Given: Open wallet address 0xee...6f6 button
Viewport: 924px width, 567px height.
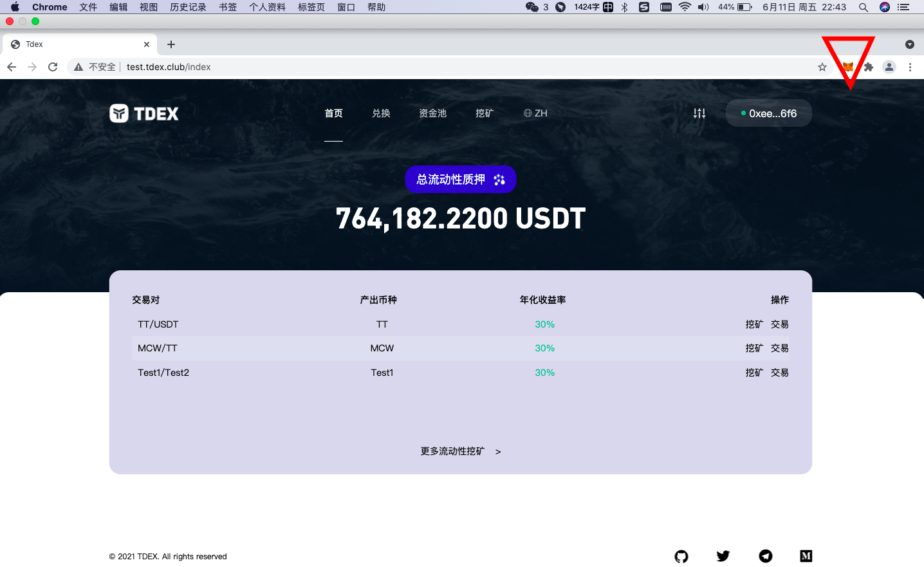Looking at the screenshot, I should click(x=768, y=113).
